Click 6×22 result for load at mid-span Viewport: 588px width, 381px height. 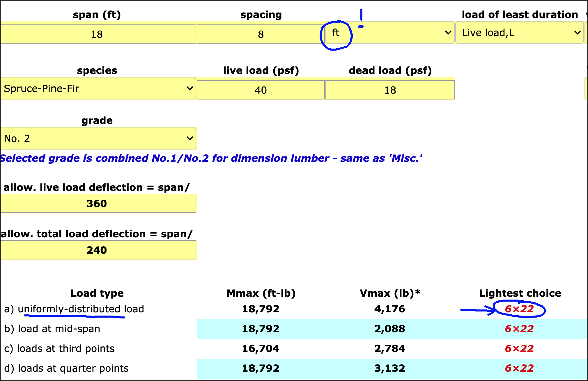point(519,329)
